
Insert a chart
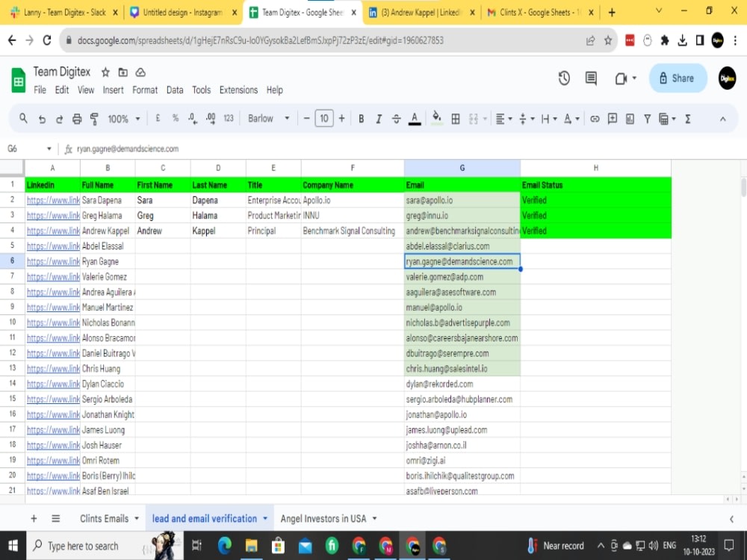[630, 119]
